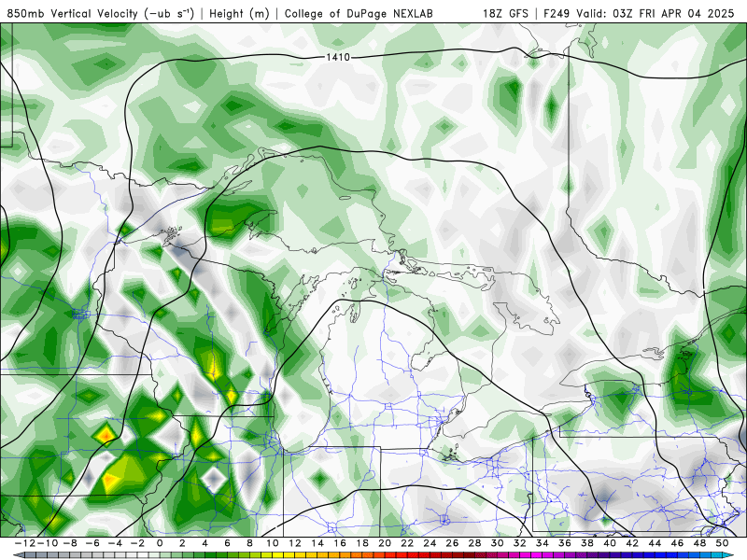Click the "18Z GFS" model run label
Image resolution: width=747 pixels, height=560 pixels.
505,13
